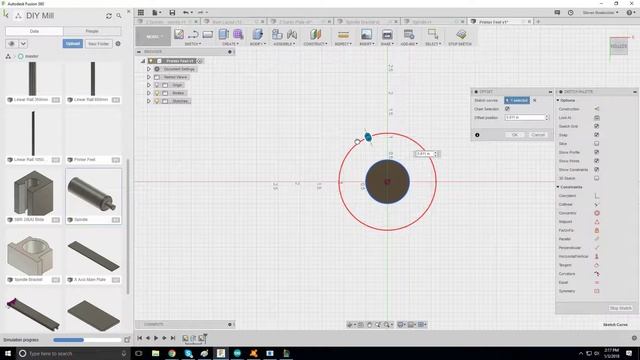Click the Joint icon in Assemble group
Viewport: 640px width, 360px height.
pos(292,34)
